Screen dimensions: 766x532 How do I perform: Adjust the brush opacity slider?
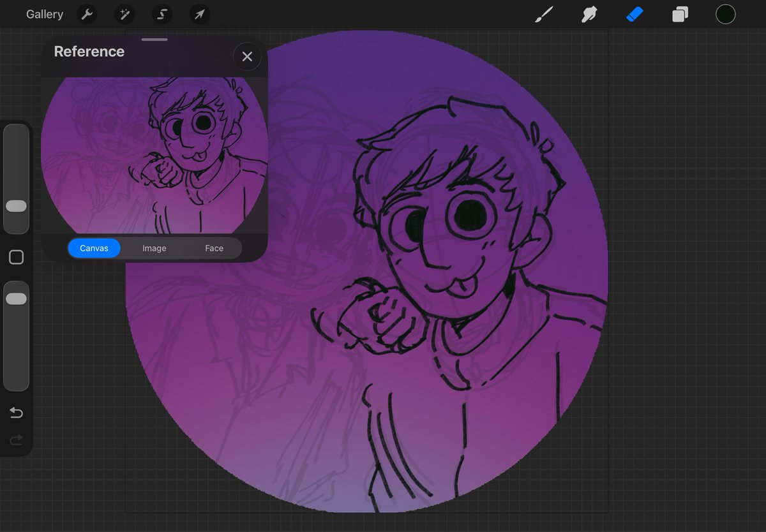(16, 298)
